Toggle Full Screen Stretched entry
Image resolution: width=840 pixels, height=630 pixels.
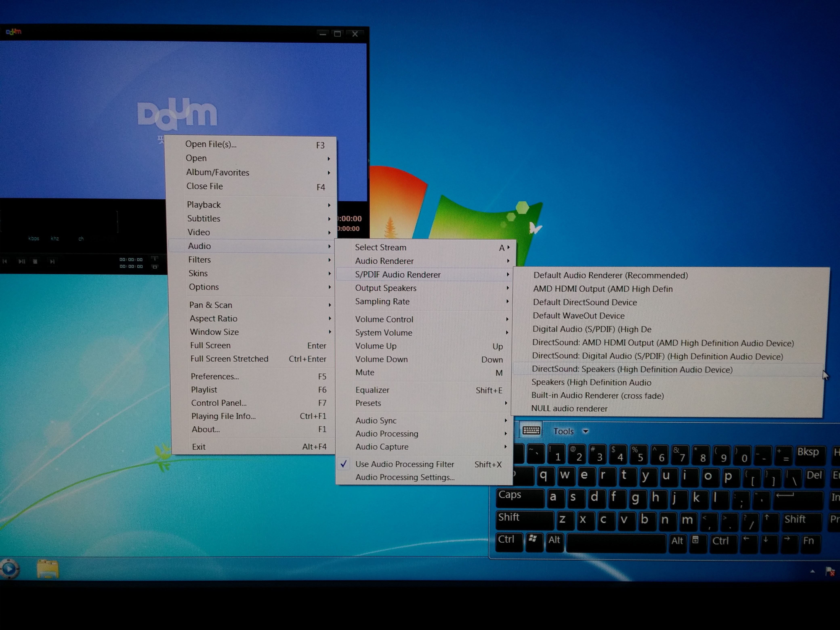click(253, 359)
